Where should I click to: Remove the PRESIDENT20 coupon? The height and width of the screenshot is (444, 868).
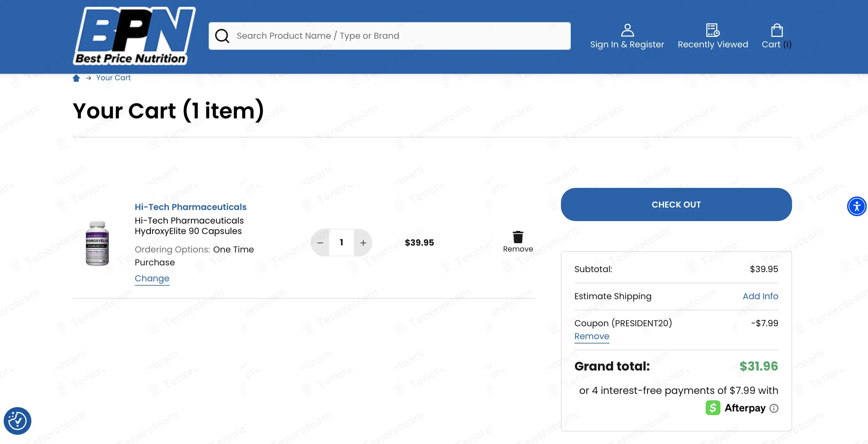(592, 336)
